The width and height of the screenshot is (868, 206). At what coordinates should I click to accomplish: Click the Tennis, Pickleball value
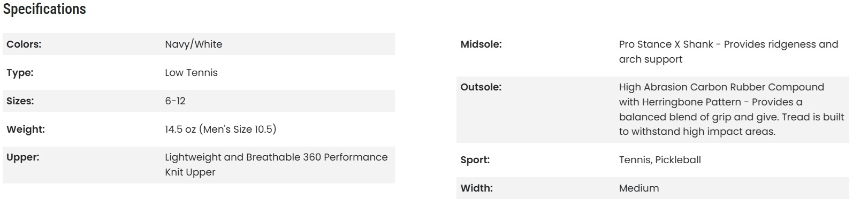tap(660, 160)
